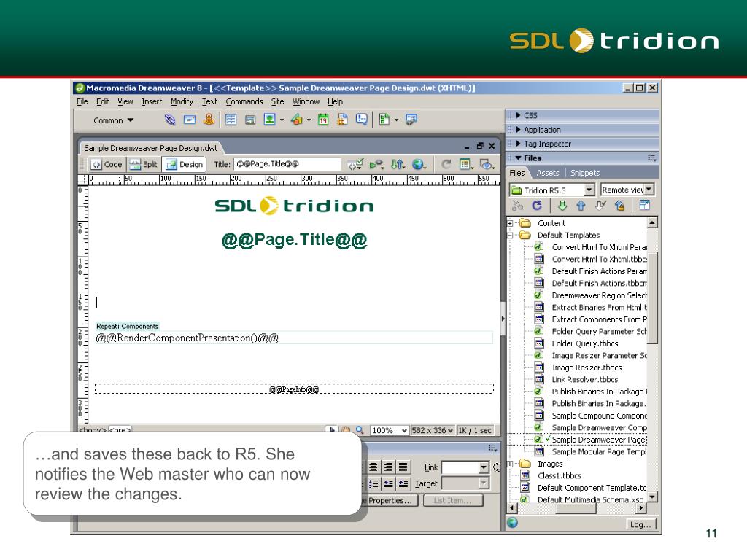The height and width of the screenshot is (560, 747).
Task: Switch to Design view
Action: coord(185,164)
